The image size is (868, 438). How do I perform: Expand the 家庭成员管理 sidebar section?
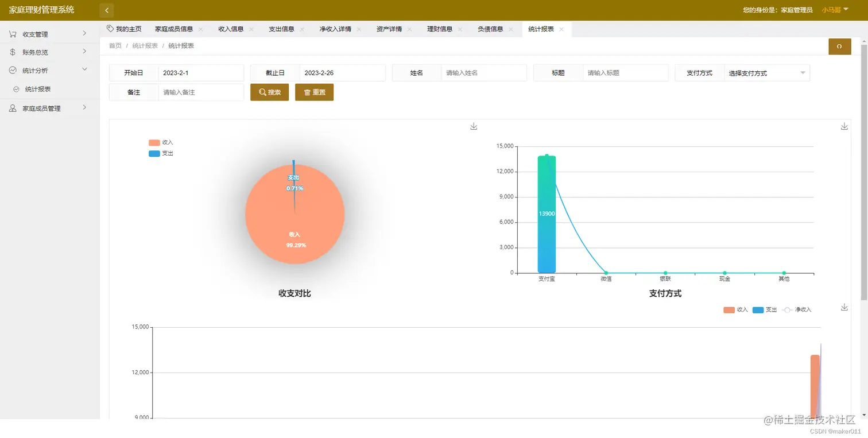(49, 108)
